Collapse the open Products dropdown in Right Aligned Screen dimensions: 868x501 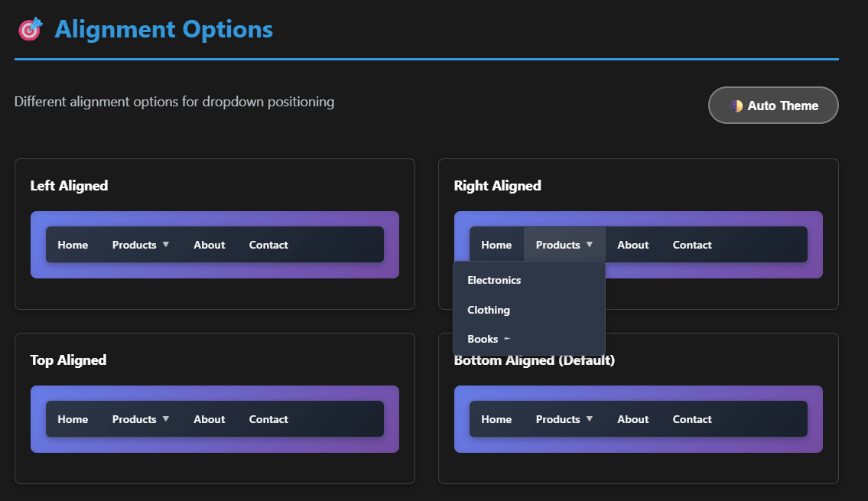[564, 244]
